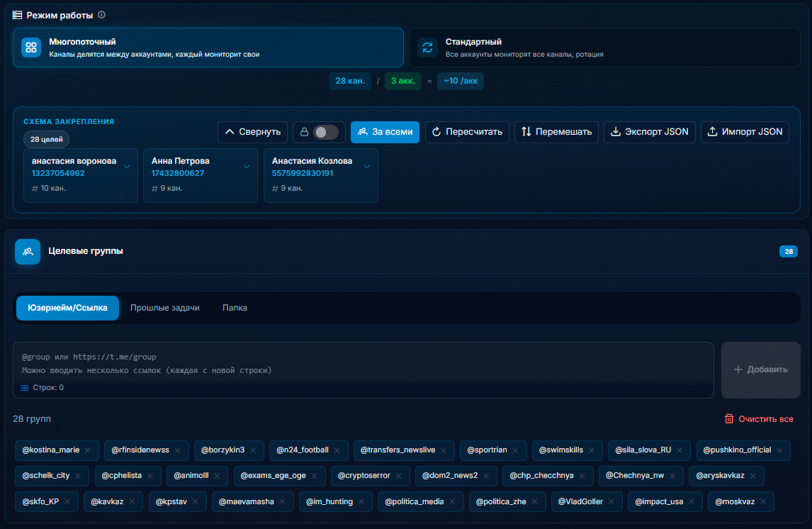Click the Целевые группы people icon
The width and height of the screenshot is (812, 529).
[x=28, y=251]
